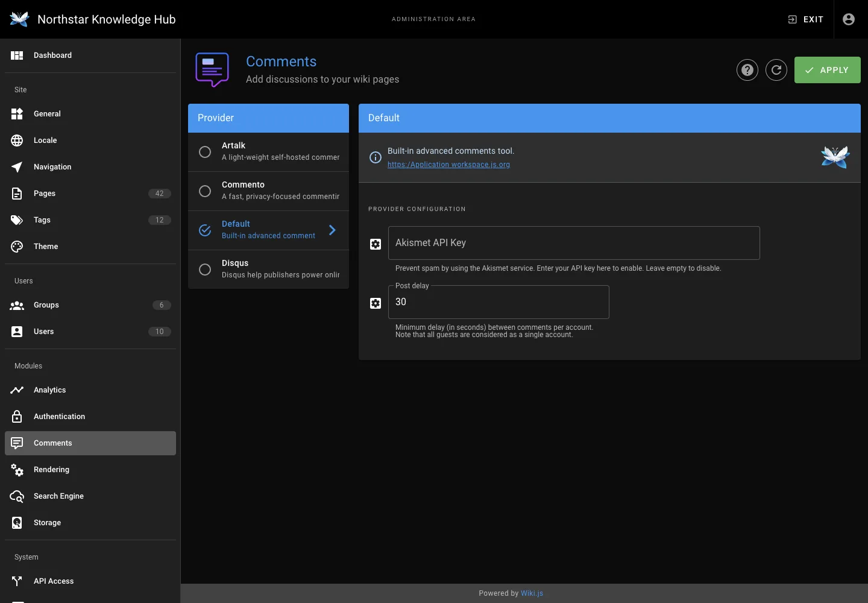868x603 pixels.
Task: Click the Comments sidebar chat icon
Action: tap(17, 443)
